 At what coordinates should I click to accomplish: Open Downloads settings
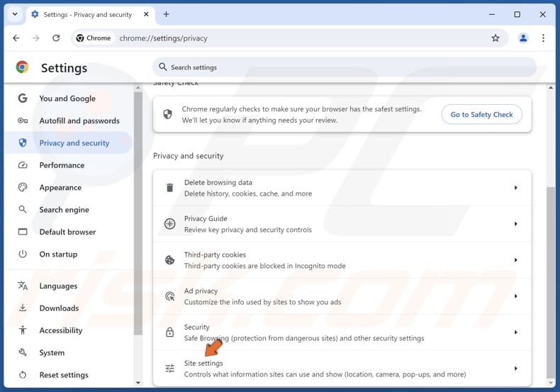[69, 308]
